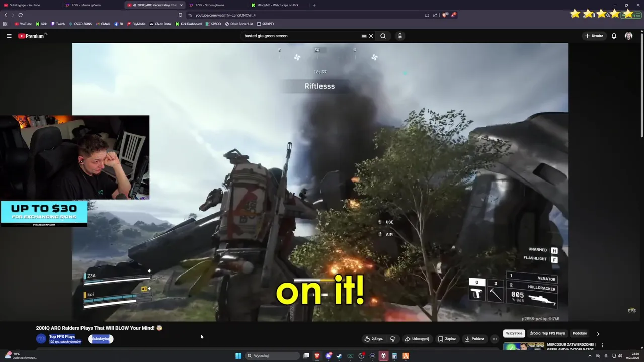This screenshot has width=644, height=362.
Task: Click the Udostępnij share button
Action: [x=417, y=339]
